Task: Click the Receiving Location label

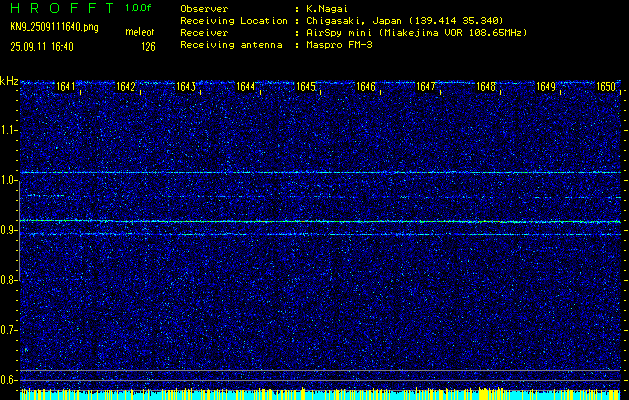Action: [x=234, y=21]
